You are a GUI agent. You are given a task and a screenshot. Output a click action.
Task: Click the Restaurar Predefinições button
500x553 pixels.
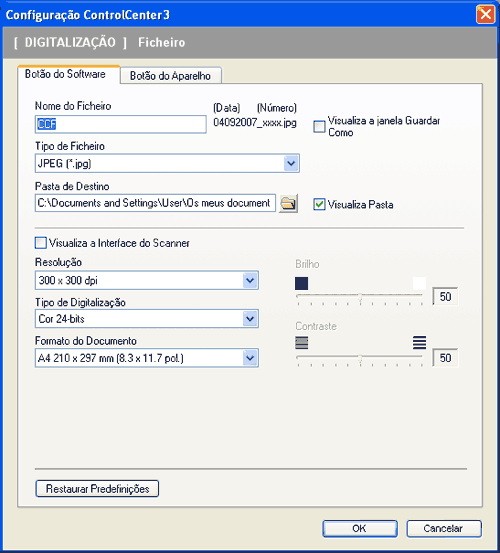97,488
